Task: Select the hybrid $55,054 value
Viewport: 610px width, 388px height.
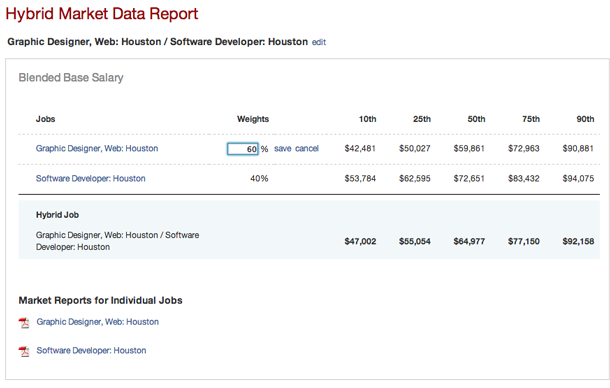Action: tap(415, 241)
